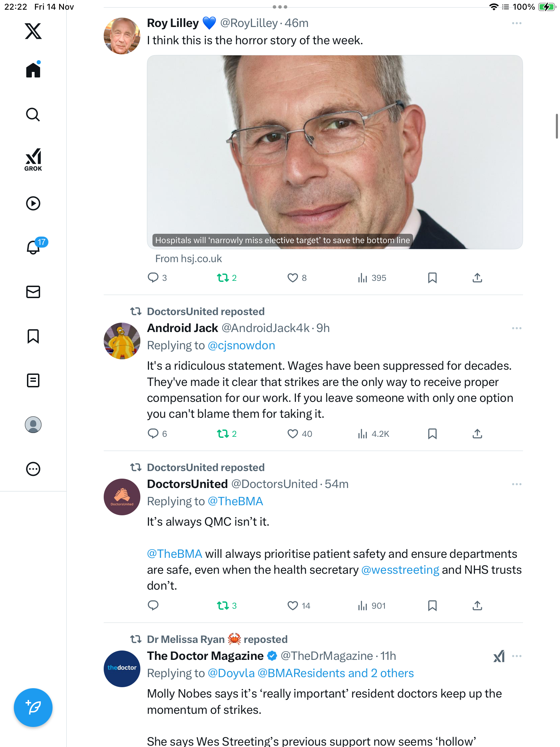Open the @cjsnowdon mention link
The height and width of the screenshot is (747, 560).
tap(241, 345)
